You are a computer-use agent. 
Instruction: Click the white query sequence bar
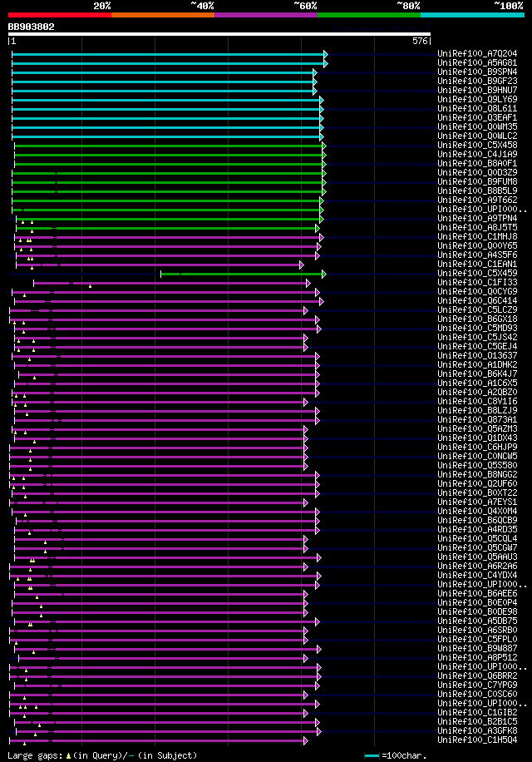(219, 34)
